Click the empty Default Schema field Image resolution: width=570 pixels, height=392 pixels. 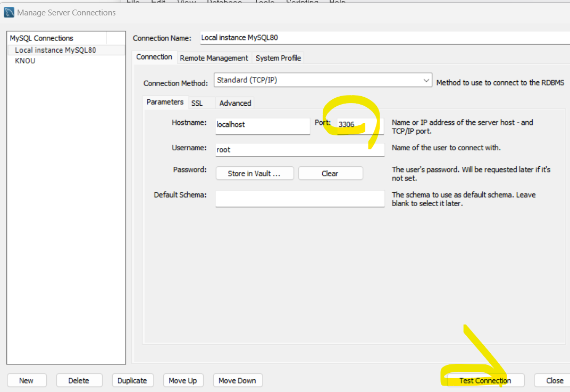[x=300, y=198]
